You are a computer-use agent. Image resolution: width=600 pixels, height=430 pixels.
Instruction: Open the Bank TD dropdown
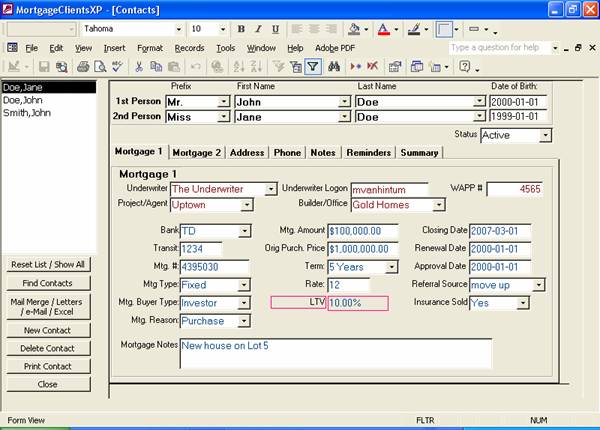tap(244, 231)
